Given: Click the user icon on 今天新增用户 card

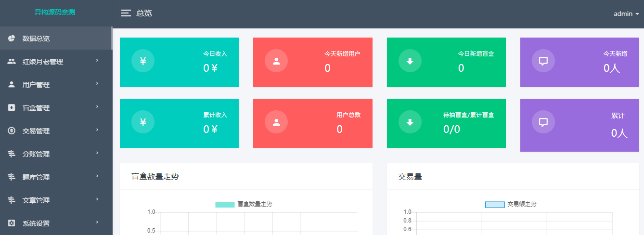Looking at the screenshot, I should (276, 61).
